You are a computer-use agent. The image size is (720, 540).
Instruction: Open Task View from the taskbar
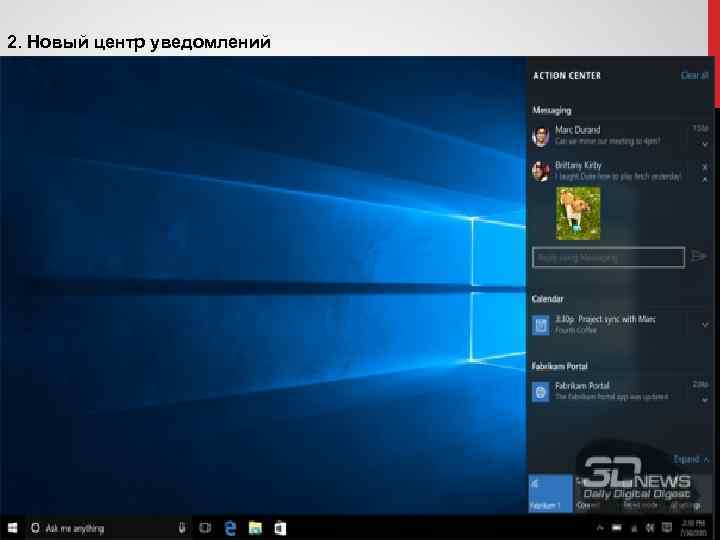click(x=205, y=528)
